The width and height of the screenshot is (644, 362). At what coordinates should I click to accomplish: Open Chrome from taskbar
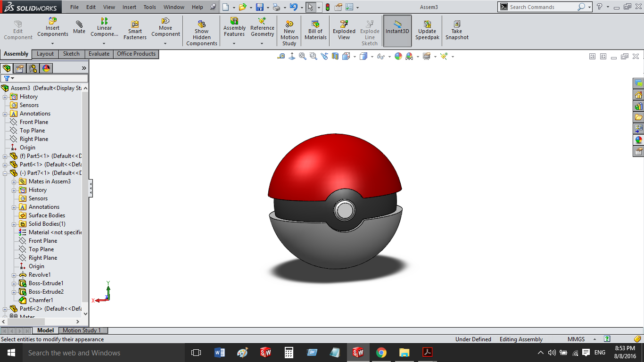point(381,353)
